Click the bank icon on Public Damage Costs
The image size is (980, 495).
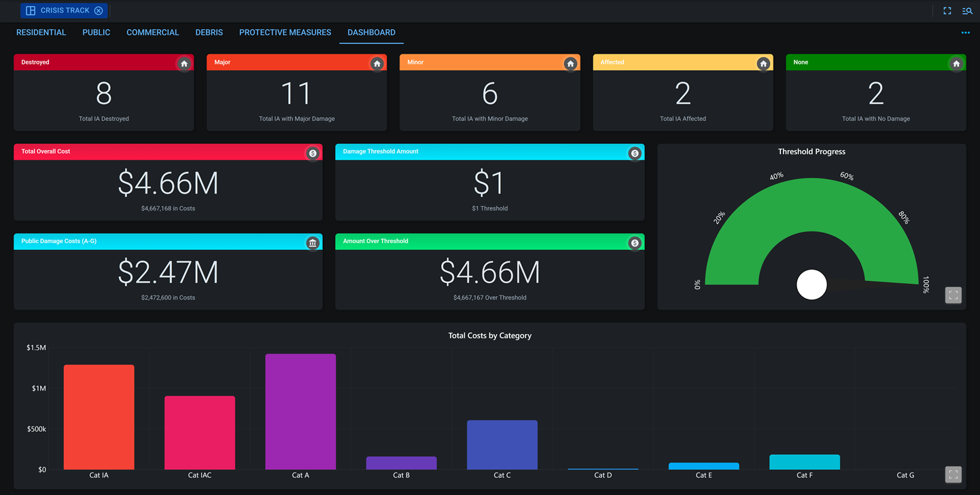pos(313,242)
